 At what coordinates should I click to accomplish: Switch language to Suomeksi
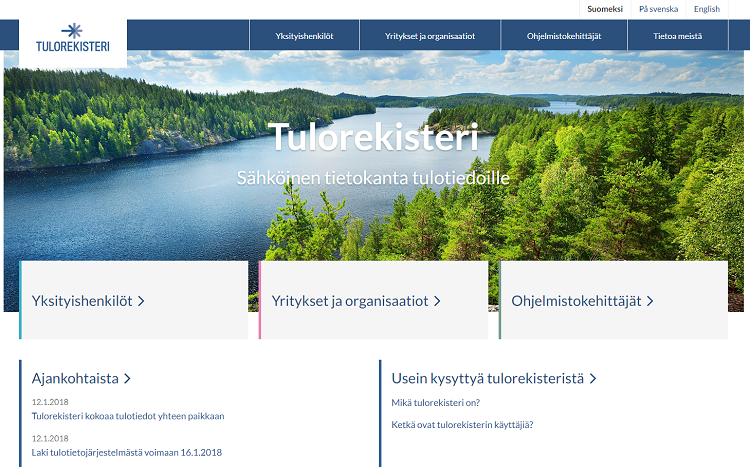click(605, 9)
